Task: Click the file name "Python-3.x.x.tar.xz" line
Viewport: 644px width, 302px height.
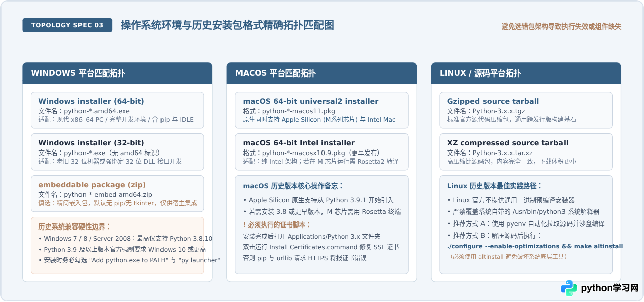Action: pos(490,153)
